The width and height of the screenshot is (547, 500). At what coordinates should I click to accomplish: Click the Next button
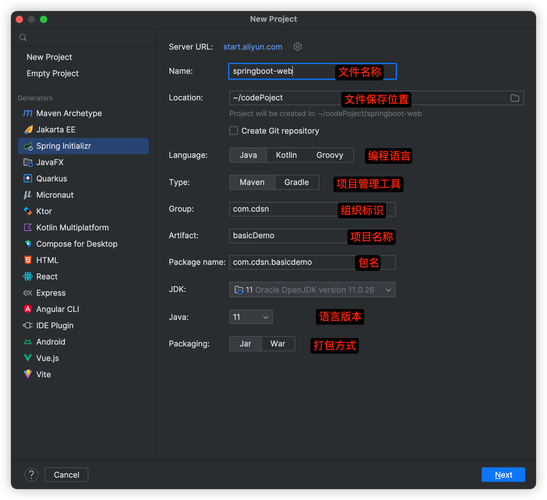[503, 475]
